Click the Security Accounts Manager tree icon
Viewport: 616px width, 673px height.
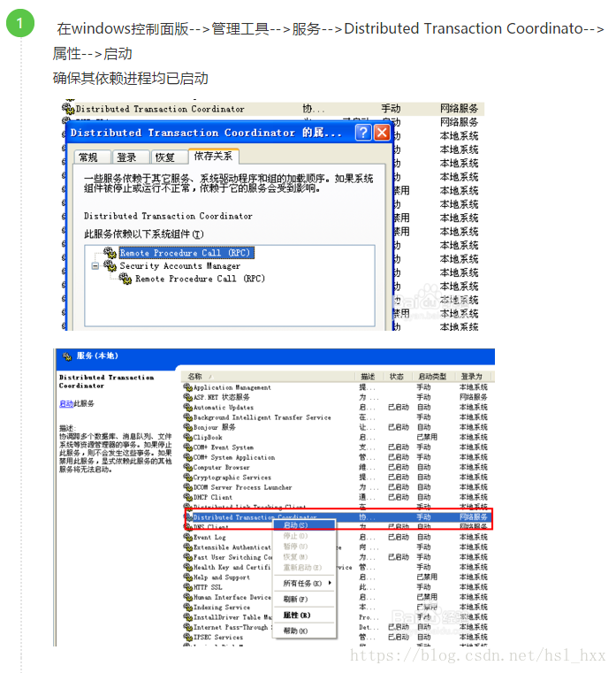pyautogui.click(x=110, y=265)
